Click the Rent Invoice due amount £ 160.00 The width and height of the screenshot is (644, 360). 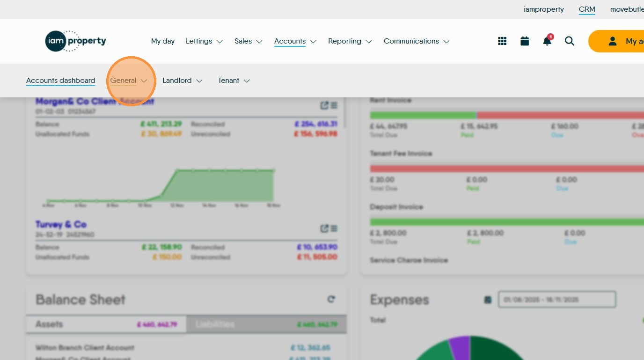(x=565, y=126)
